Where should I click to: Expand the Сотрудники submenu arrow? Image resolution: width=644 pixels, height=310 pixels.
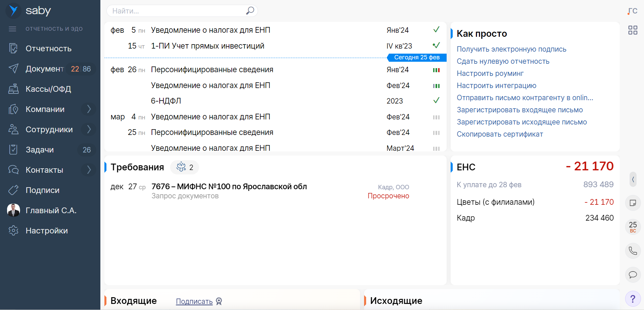[89, 130]
